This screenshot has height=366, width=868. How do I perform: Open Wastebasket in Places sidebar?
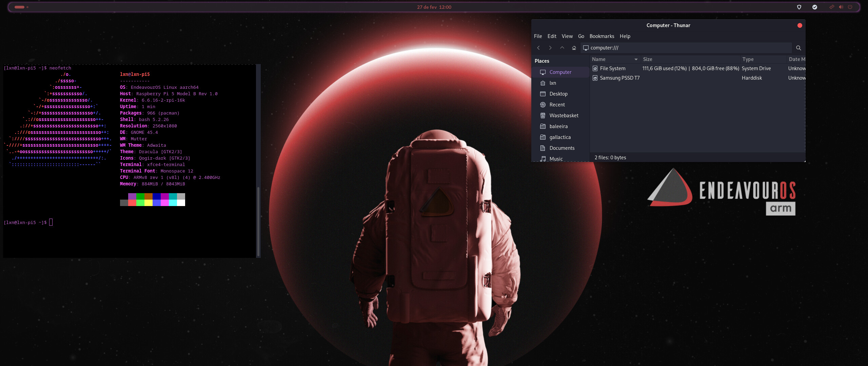pyautogui.click(x=560, y=116)
